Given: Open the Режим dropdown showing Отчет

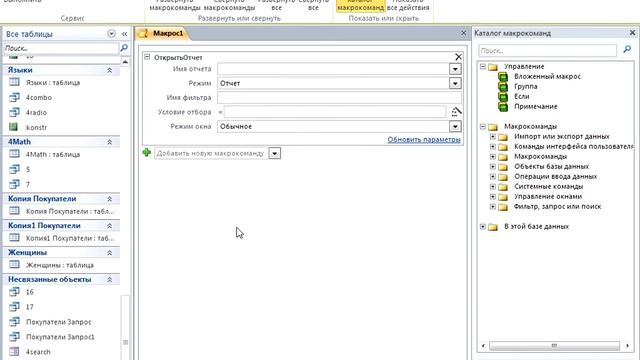Looking at the screenshot, I should [x=455, y=83].
